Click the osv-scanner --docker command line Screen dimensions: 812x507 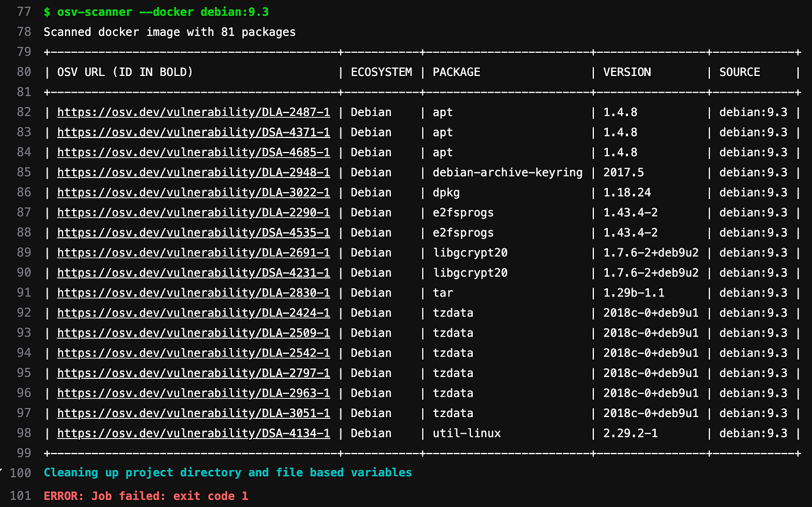157,12
